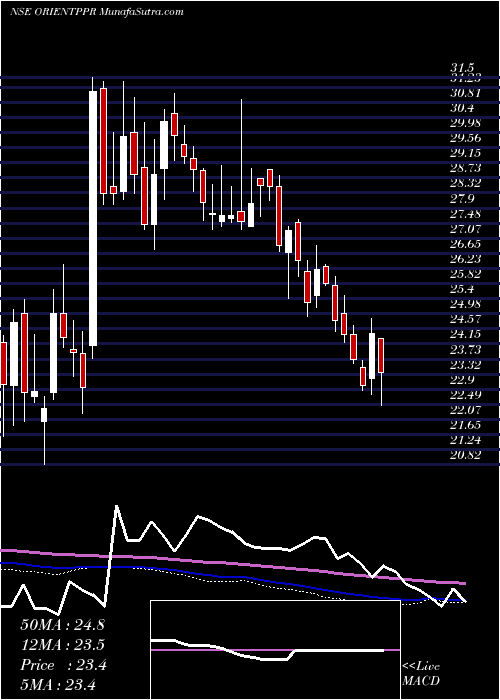Click the NSE ORIENTPPR MunafaSutra.com title
500x700 pixels.
click(x=96, y=12)
